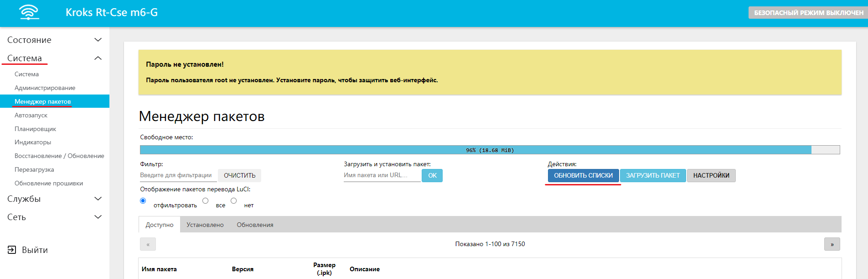
Task: Click the free space progress bar
Action: (x=490, y=150)
